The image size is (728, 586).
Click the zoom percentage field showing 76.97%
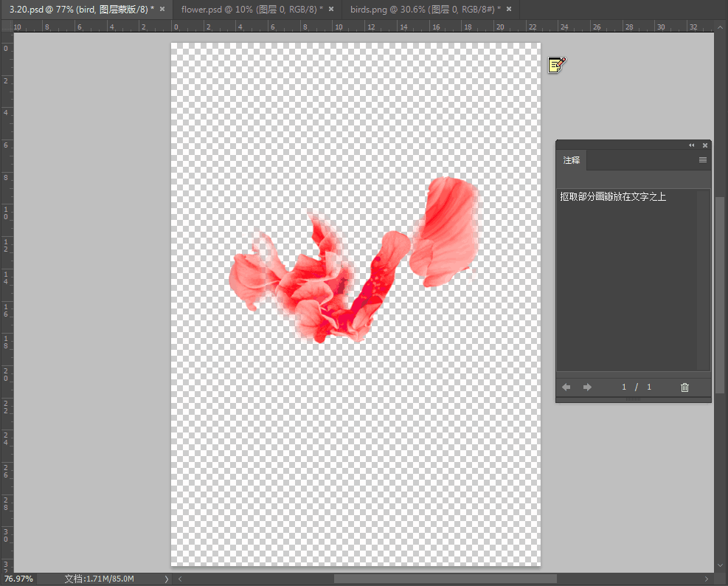pos(19,579)
